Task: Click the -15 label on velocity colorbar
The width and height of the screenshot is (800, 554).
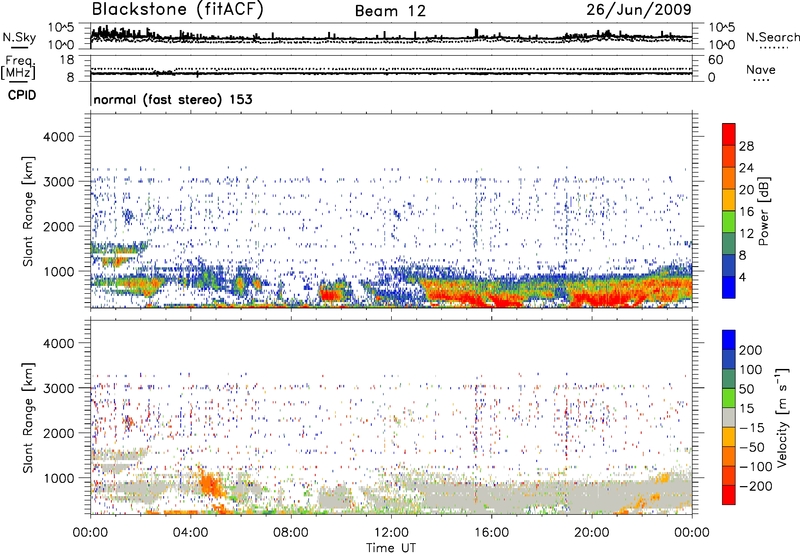Action: click(x=752, y=428)
